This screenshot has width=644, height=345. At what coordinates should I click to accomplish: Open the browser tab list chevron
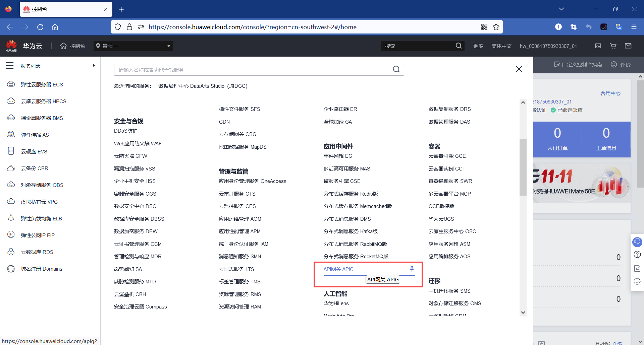coord(561,9)
